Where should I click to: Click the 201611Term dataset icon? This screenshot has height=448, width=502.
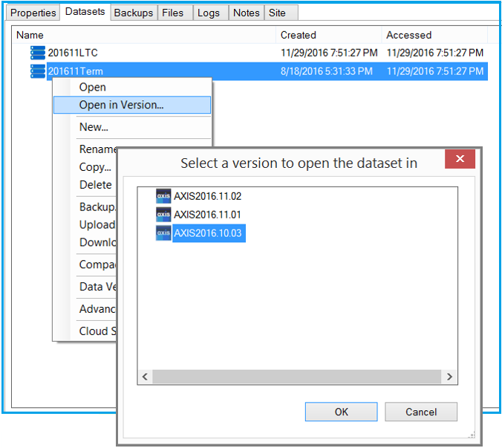(38, 71)
